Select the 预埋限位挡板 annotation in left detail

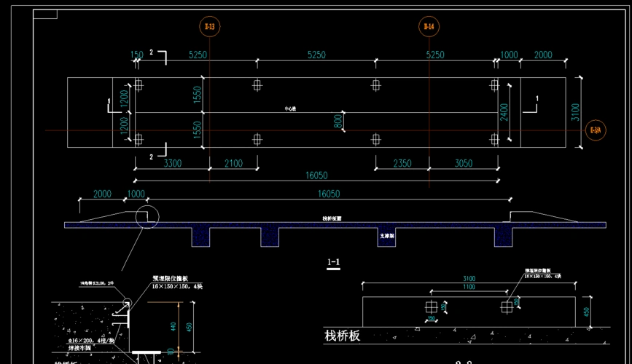169,279
